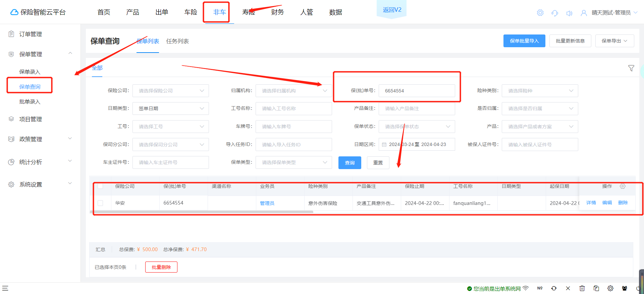
Task: Click the 项目管理 layers icon
Action: point(11,119)
